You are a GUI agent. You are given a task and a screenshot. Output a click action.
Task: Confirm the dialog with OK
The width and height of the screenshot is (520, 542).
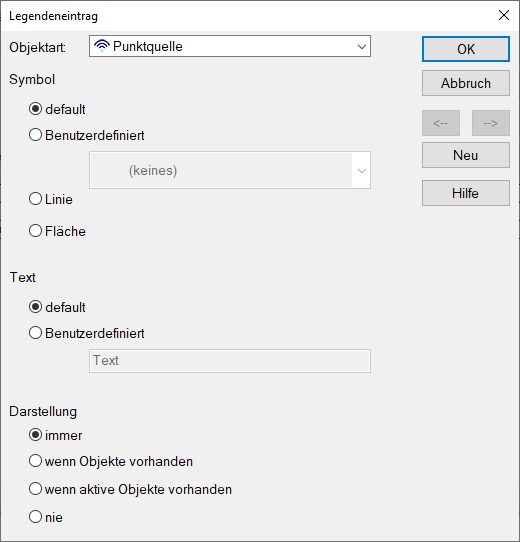point(466,49)
